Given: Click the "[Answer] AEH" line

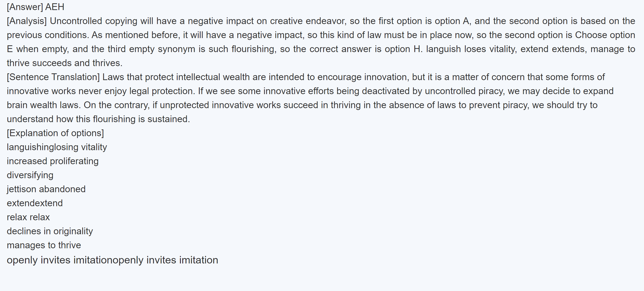Looking at the screenshot, I should (x=36, y=7).
